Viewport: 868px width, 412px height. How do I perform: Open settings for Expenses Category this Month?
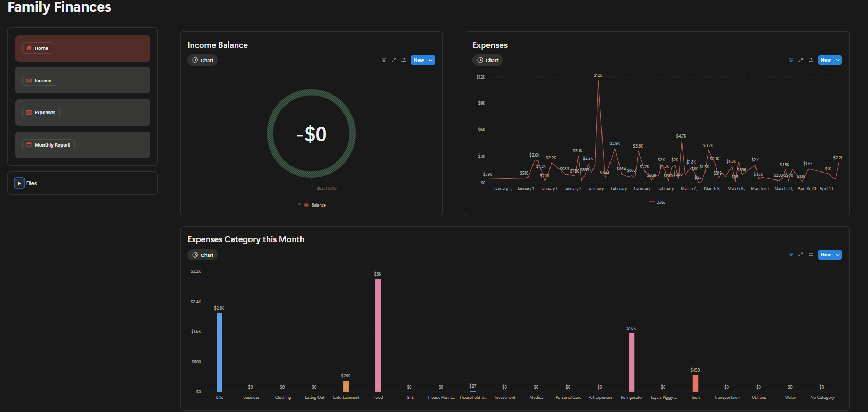[x=811, y=255]
